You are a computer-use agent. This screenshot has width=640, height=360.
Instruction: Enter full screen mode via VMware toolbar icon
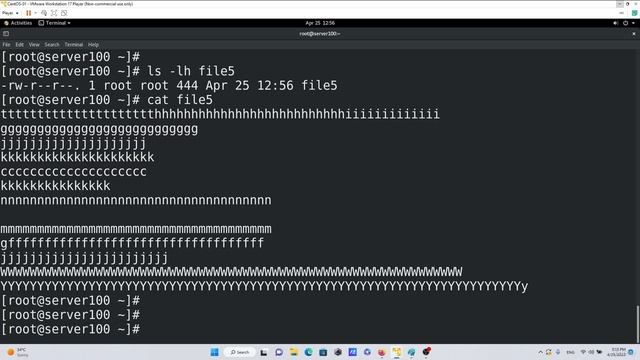(54, 13)
